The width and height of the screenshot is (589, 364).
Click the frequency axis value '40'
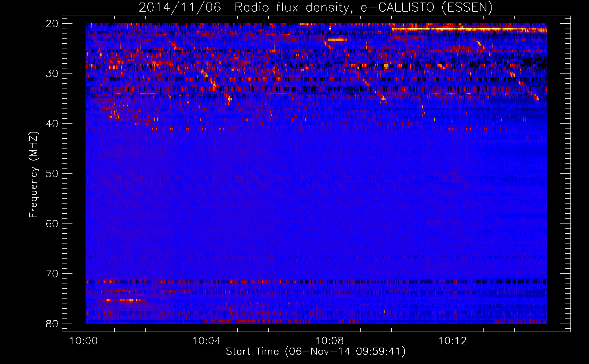pos(52,124)
